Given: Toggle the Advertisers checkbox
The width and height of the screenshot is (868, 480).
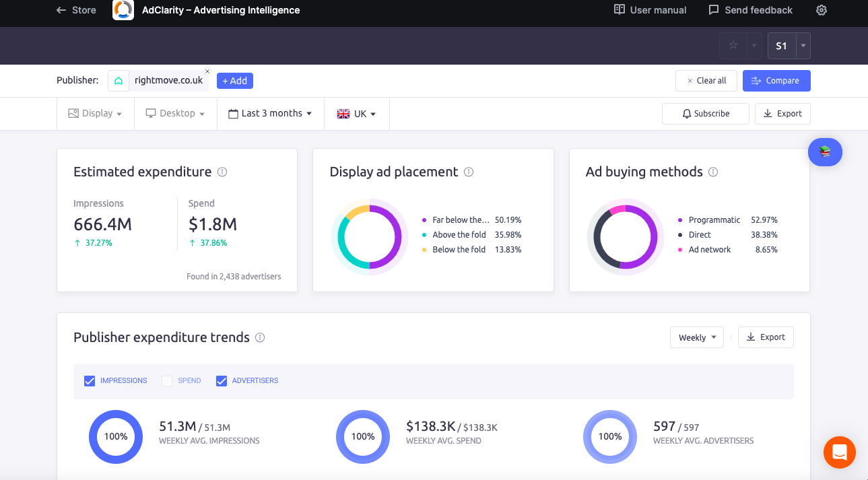Looking at the screenshot, I should [222, 381].
